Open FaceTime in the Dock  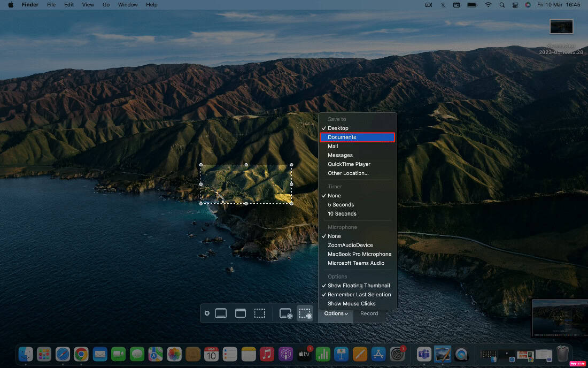click(x=119, y=354)
